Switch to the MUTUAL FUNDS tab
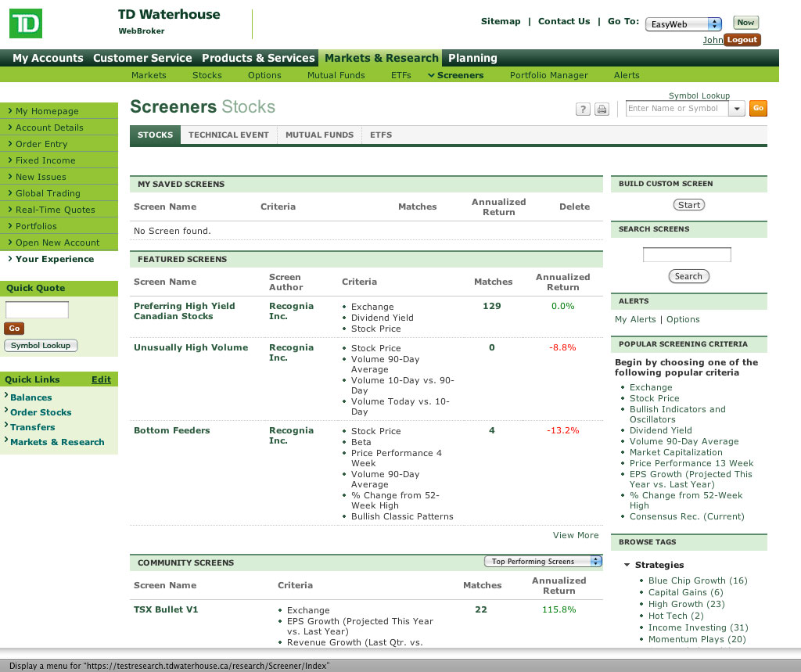The height and width of the screenshot is (672, 801). (x=319, y=135)
